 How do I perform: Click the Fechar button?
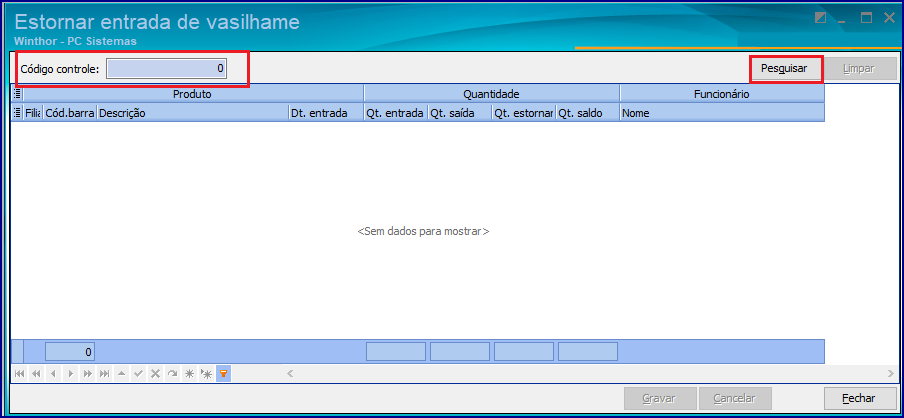coord(859,398)
